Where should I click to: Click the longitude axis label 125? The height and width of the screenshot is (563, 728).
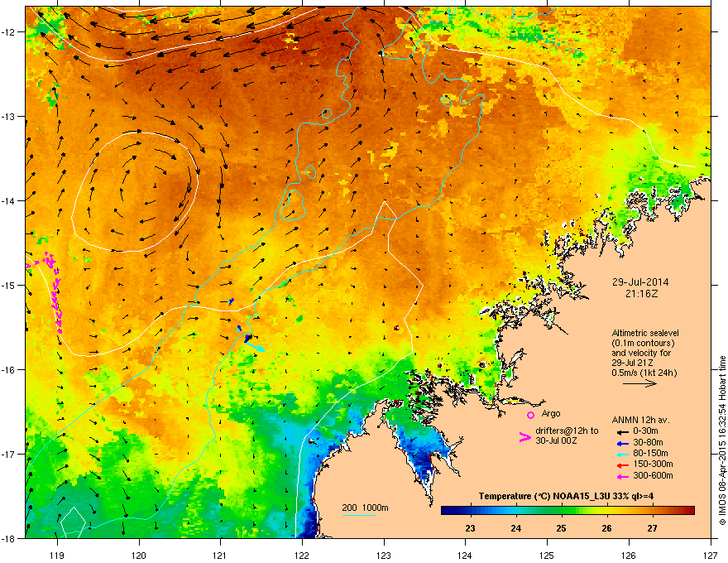[x=547, y=555]
